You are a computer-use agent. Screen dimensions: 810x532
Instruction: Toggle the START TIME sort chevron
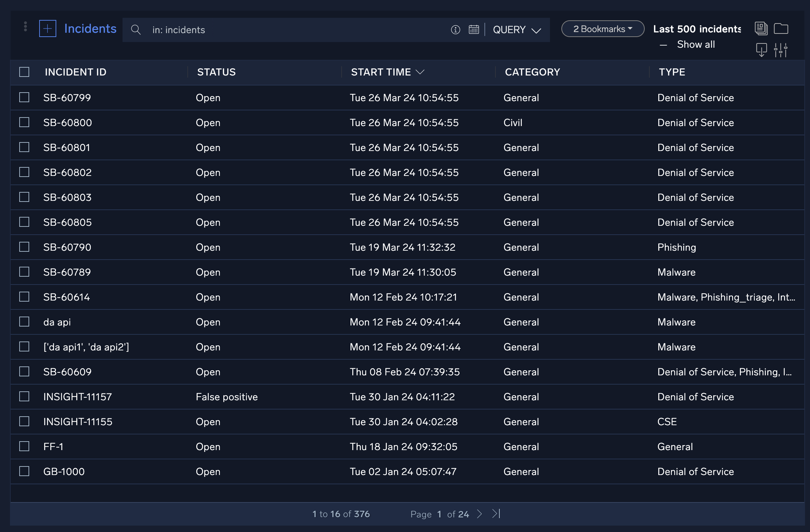point(420,72)
